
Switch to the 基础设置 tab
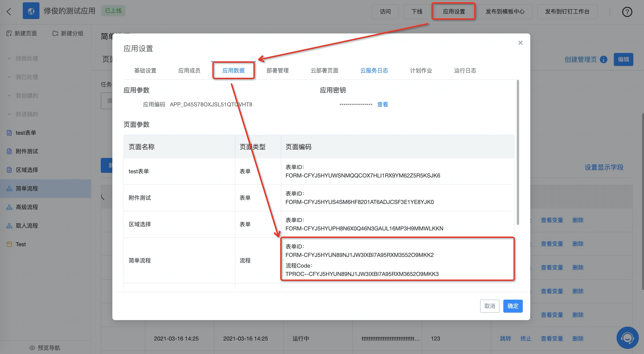tap(145, 71)
